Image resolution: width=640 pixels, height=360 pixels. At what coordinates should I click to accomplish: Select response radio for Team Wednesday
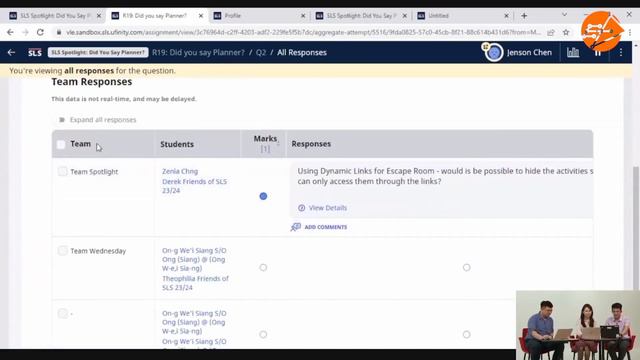point(467,267)
